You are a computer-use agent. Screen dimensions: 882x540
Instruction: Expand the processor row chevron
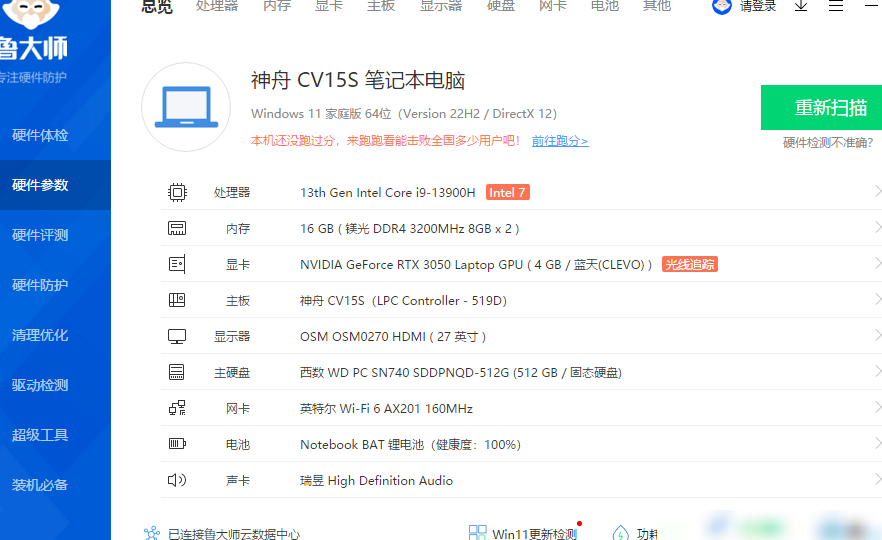(878, 191)
